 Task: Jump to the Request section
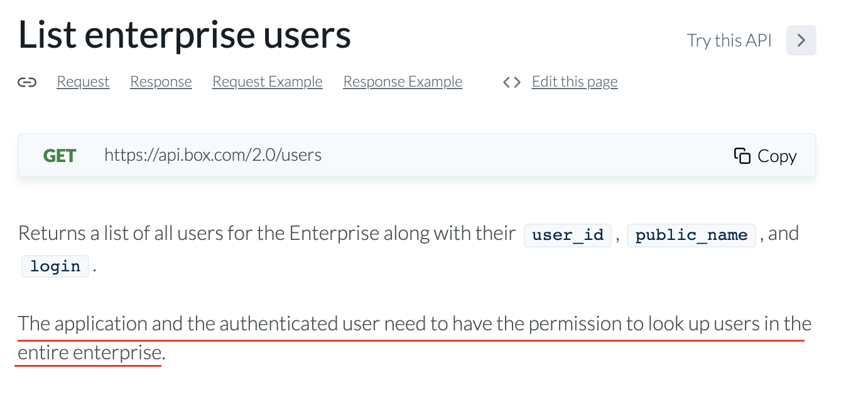click(83, 82)
